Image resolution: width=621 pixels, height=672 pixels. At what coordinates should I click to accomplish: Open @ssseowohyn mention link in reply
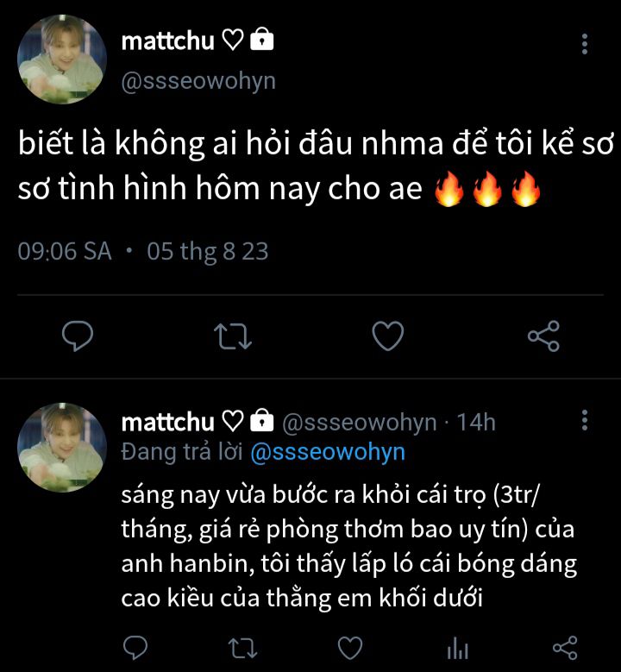(x=328, y=452)
